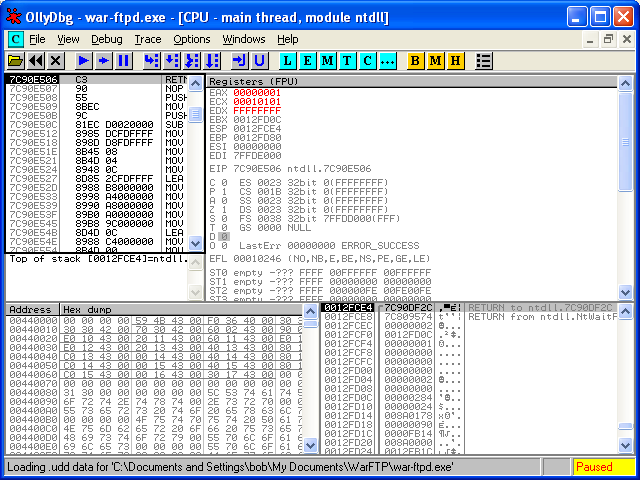Screen dimensions: 640x480
Task: Open the Help menu
Action: tap(288, 40)
